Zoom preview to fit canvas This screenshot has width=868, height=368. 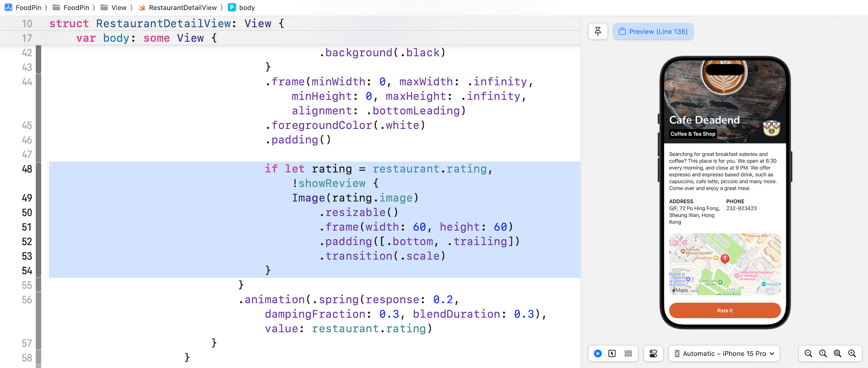pos(837,354)
